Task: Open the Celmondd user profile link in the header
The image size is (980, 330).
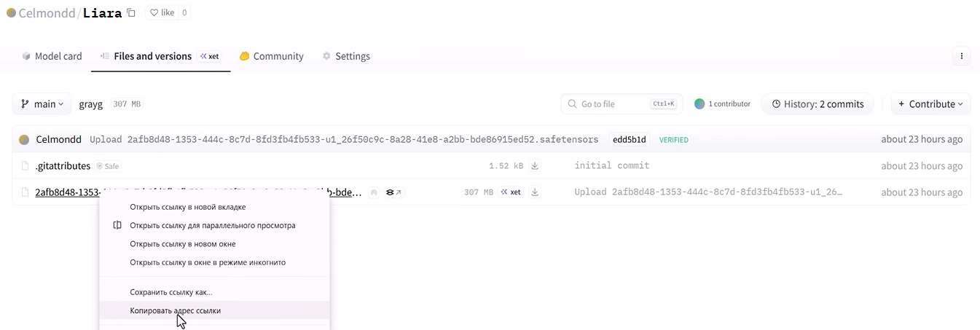Action: click(x=47, y=13)
